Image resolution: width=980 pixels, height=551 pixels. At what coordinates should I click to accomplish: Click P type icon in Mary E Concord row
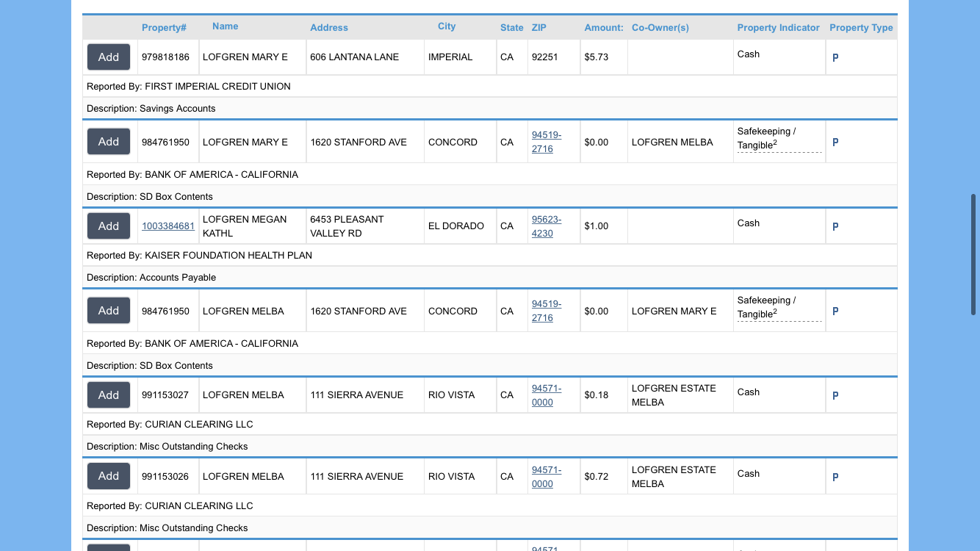tap(835, 143)
